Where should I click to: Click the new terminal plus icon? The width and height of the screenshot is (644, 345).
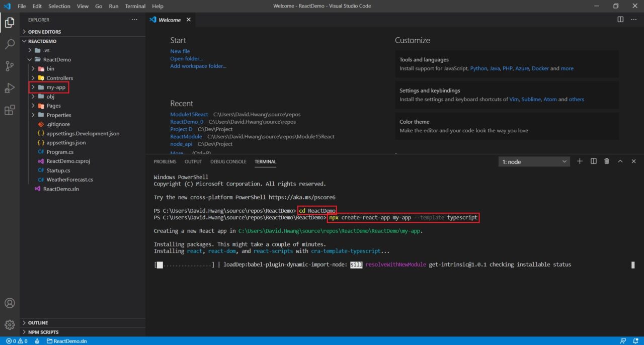580,161
